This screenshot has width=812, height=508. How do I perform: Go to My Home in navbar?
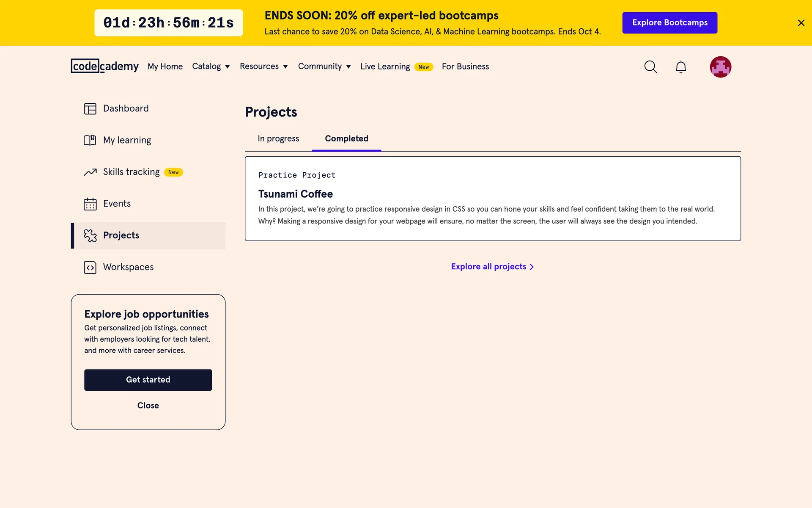165,66
